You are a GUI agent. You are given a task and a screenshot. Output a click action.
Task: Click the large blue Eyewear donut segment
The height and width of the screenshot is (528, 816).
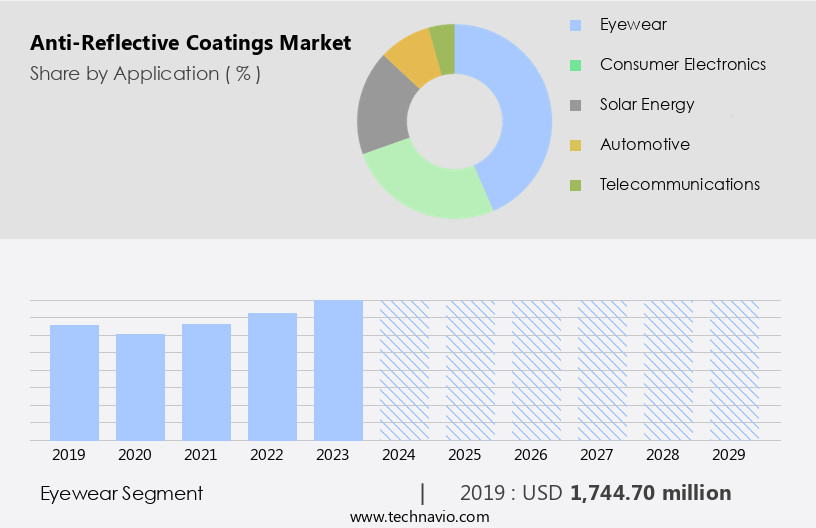coord(522,110)
